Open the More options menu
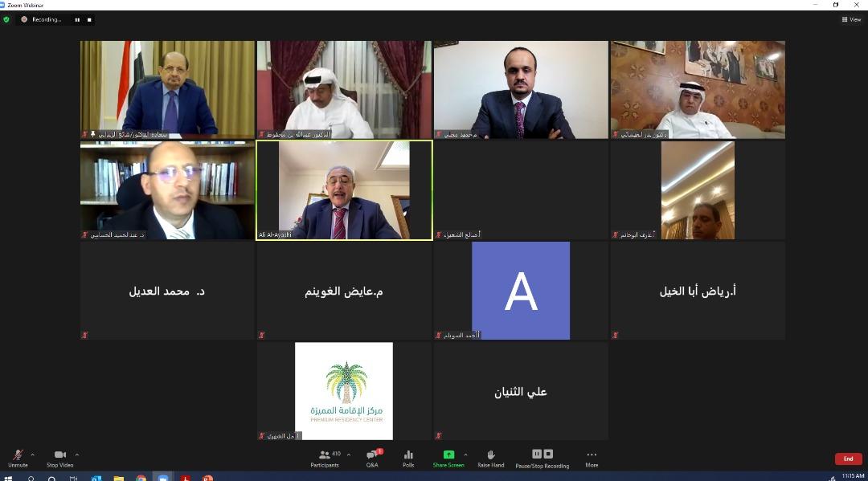The image size is (868, 481). pos(592,459)
